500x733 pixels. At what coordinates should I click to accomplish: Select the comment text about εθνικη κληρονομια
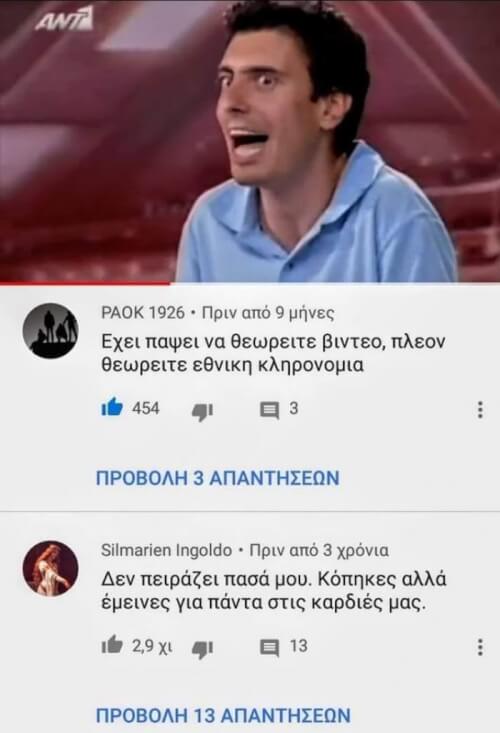point(273,353)
